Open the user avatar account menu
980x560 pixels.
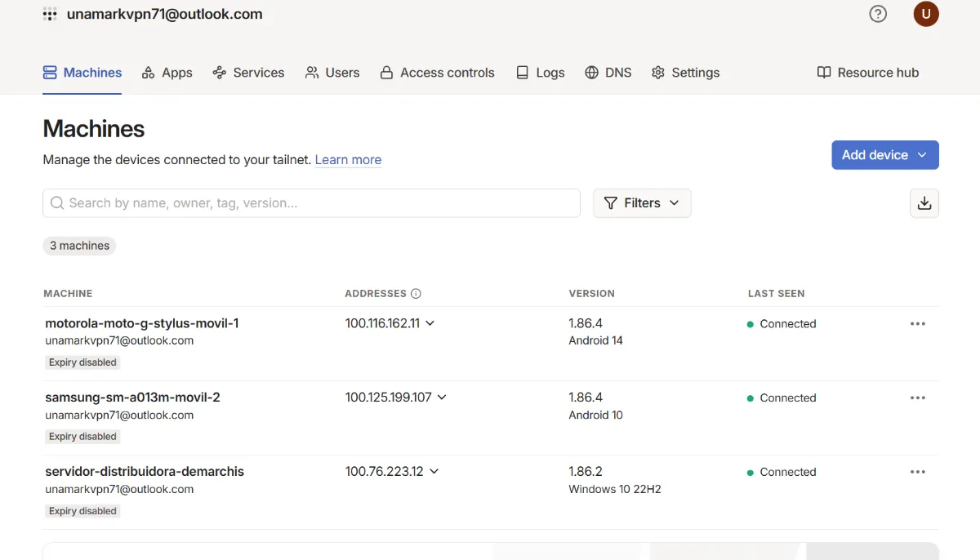(926, 14)
